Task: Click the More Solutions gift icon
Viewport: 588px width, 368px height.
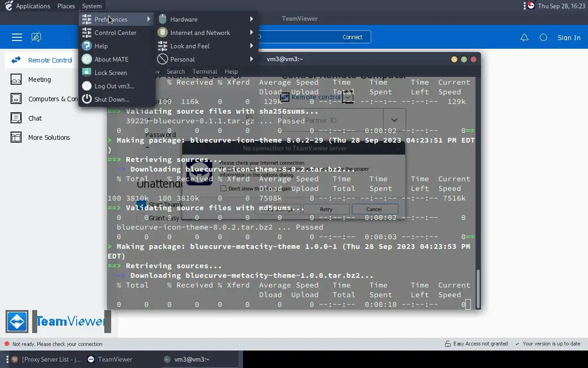Action: click(16, 137)
